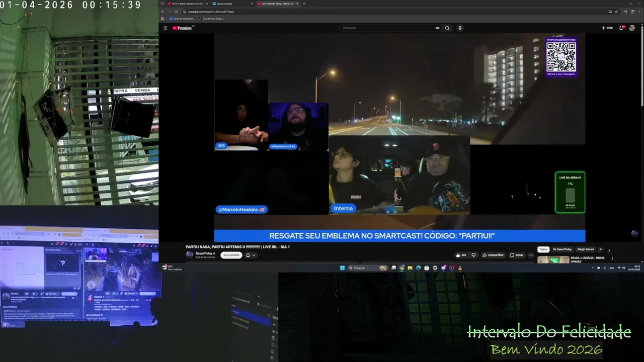Switch to the A Bíblia Hebraica tab

pos(188,4)
